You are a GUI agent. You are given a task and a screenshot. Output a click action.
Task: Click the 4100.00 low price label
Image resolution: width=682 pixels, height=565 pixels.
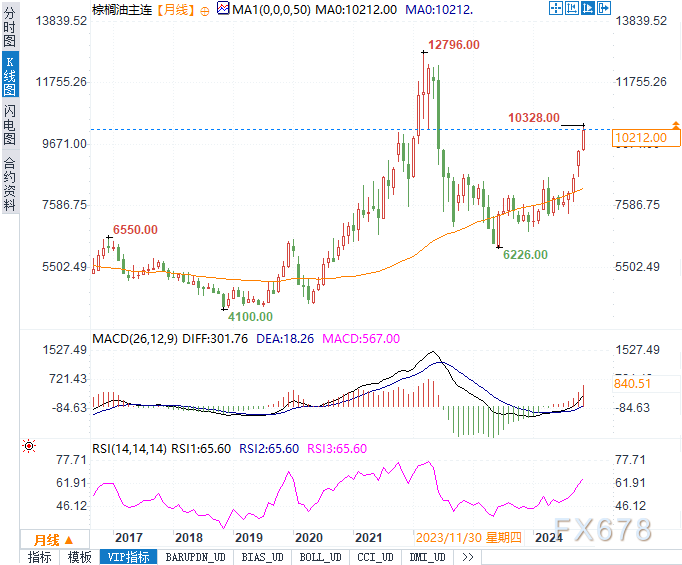pyautogui.click(x=250, y=317)
